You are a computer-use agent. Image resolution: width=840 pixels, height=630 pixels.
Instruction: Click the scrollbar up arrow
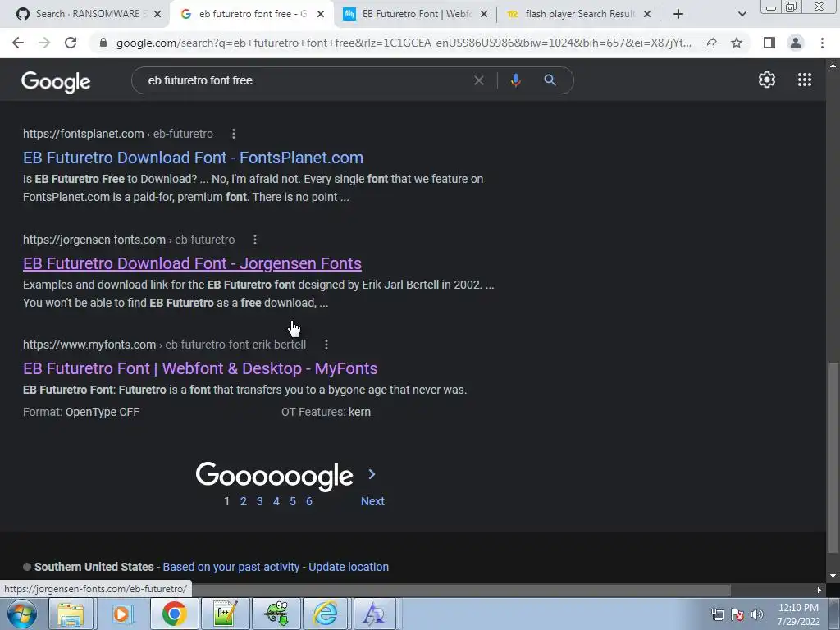tap(833, 66)
